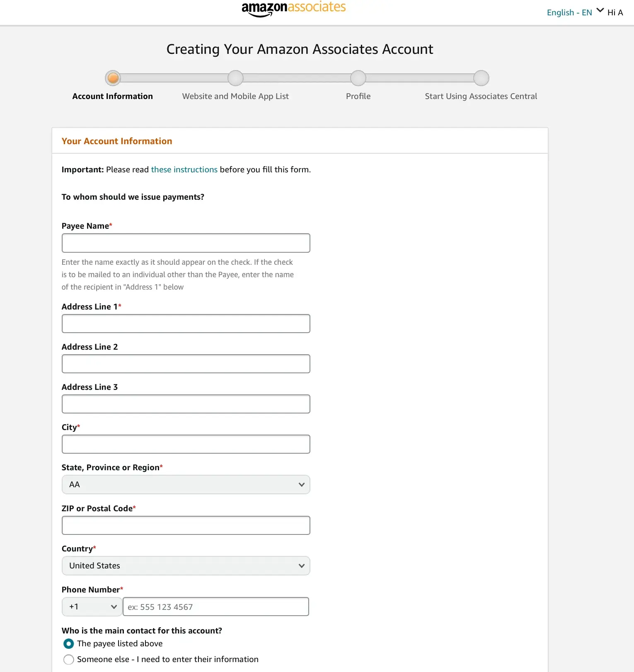Focus the City input field

186,444
